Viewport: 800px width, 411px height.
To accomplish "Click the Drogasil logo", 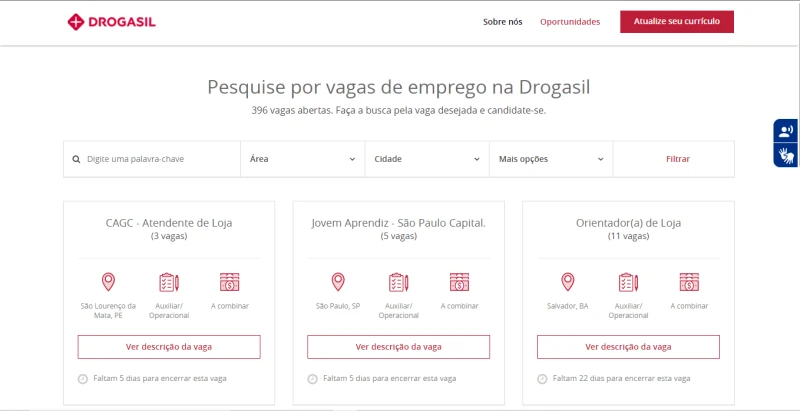I will coord(111,22).
